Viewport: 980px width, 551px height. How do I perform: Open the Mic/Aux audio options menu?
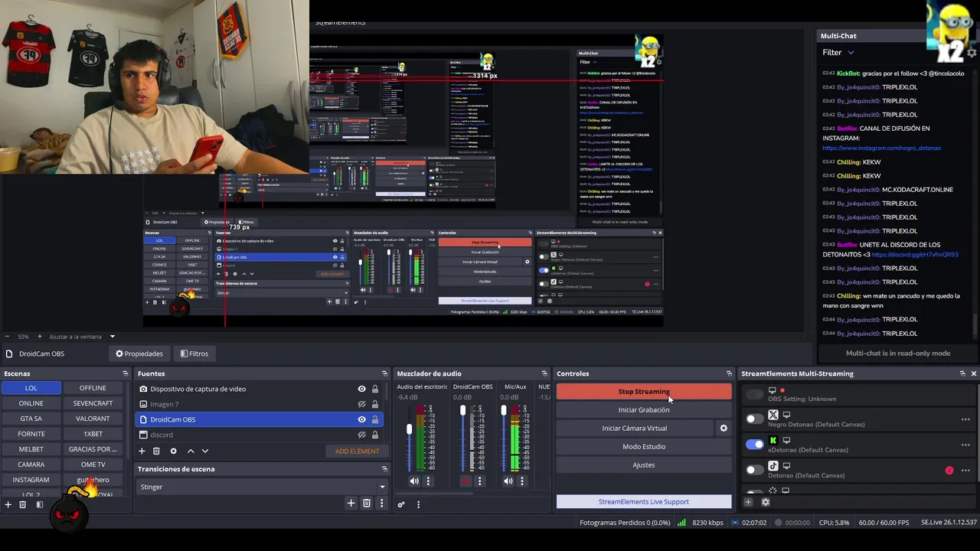[x=522, y=481]
